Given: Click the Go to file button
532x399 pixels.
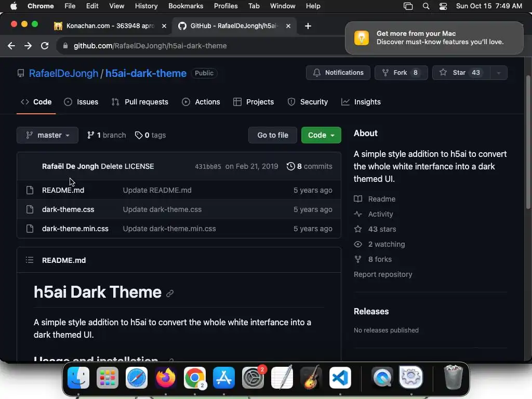Looking at the screenshot, I should click(x=273, y=135).
